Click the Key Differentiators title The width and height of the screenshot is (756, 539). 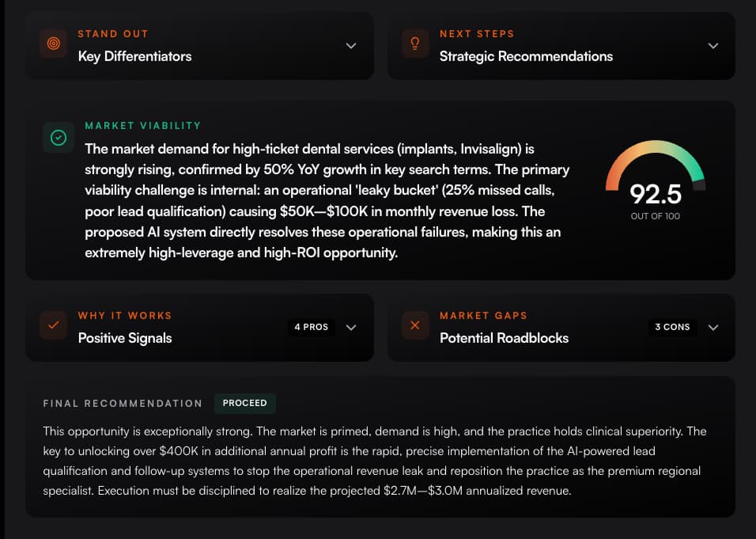pyautogui.click(x=134, y=56)
